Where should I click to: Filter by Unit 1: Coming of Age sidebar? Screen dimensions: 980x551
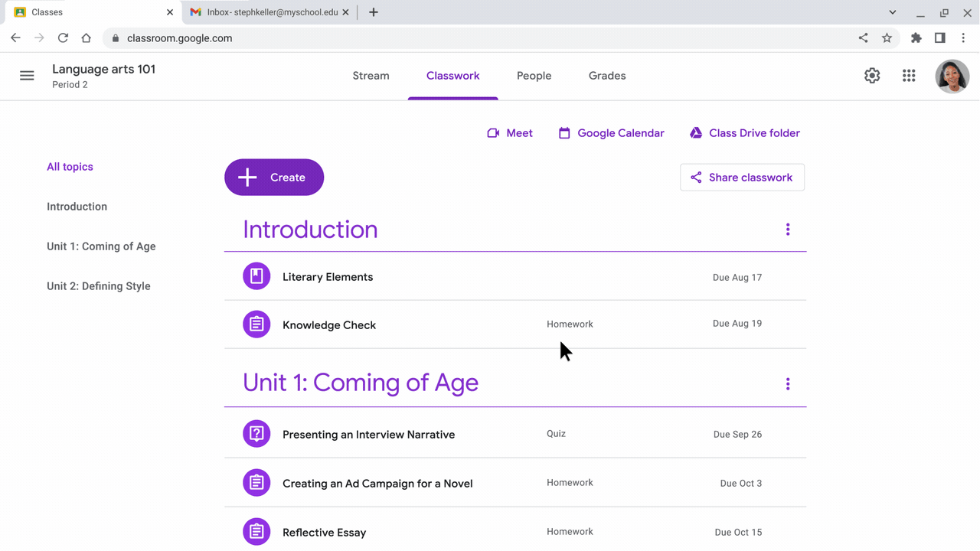coord(101,246)
